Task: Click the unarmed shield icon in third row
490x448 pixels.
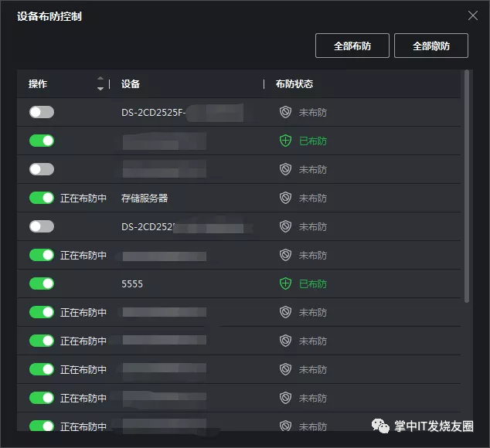Action: [x=285, y=169]
